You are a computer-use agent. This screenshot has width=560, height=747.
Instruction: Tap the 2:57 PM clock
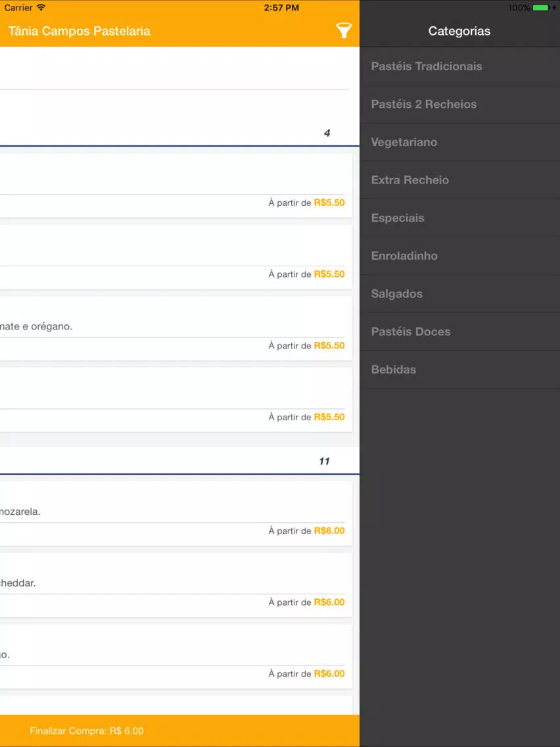(x=281, y=8)
